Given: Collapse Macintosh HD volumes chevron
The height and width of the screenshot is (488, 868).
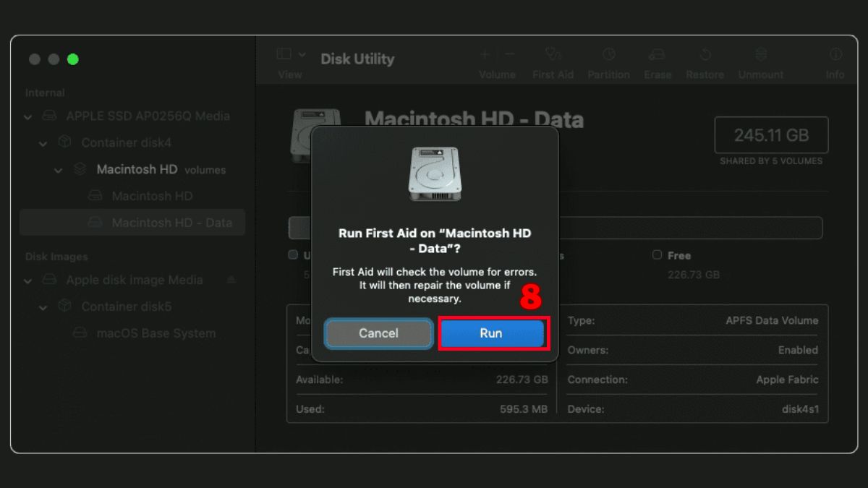Looking at the screenshot, I should pos(59,170).
